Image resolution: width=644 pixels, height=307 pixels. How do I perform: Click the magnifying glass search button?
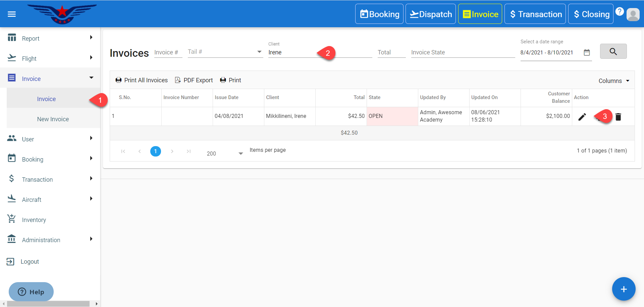613,51
